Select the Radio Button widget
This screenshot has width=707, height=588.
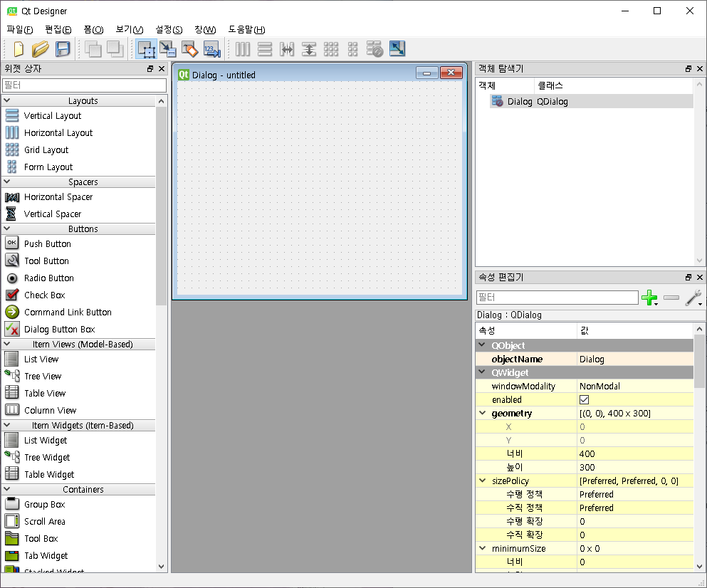click(48, 278)
